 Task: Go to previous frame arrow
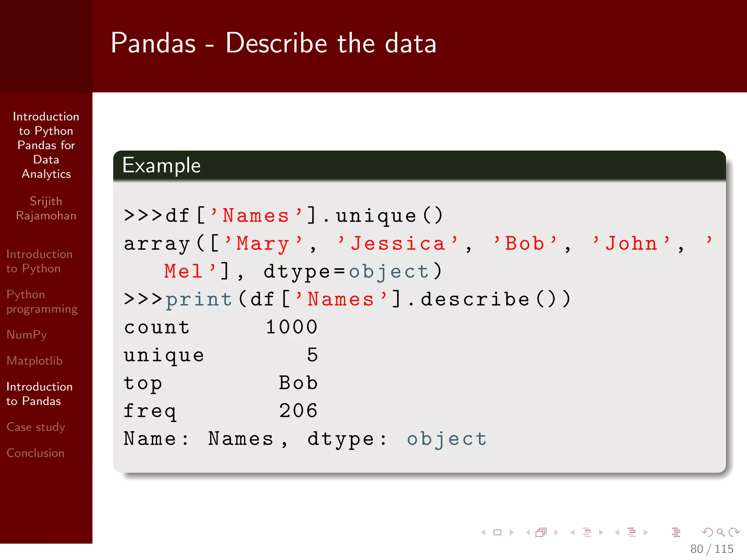[528, 533]
